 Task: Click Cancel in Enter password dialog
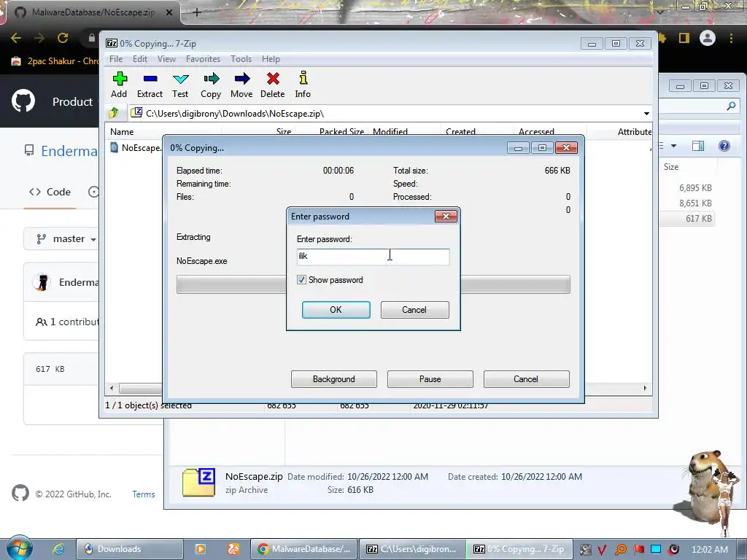[x=414, y=309]
